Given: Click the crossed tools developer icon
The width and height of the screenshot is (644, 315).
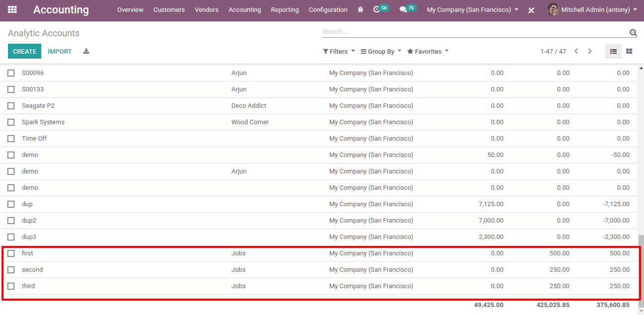Looking at the screenshot, I should (531, 10).
